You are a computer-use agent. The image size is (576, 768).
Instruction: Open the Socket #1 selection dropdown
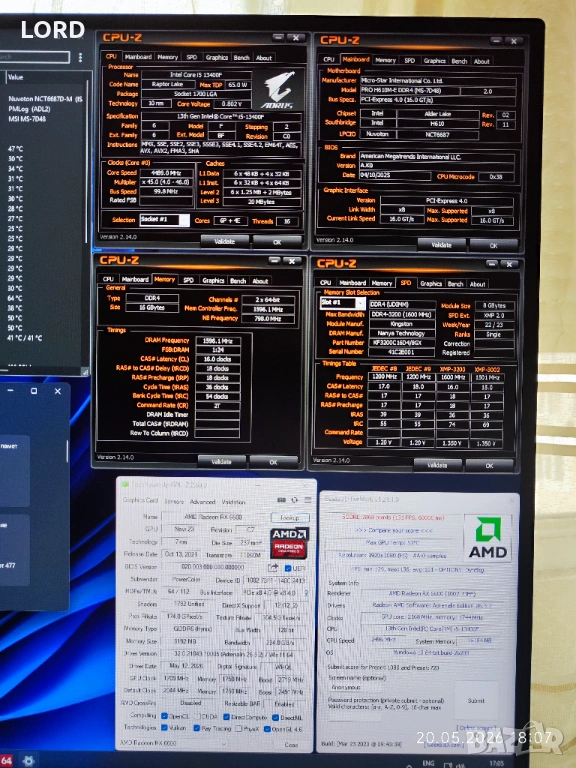(164, 220)
